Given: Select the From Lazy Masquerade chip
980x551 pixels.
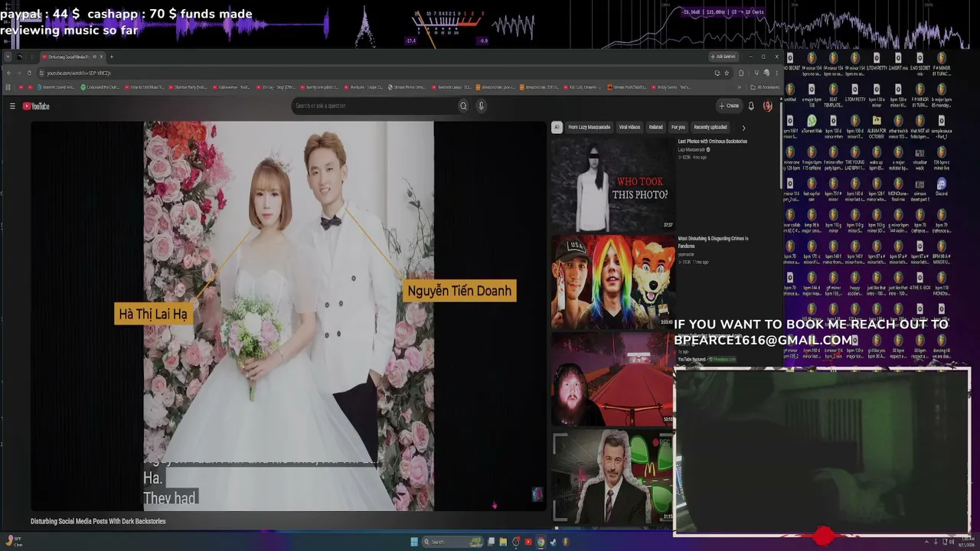Looking at the screenshot, I should [589, 127].
